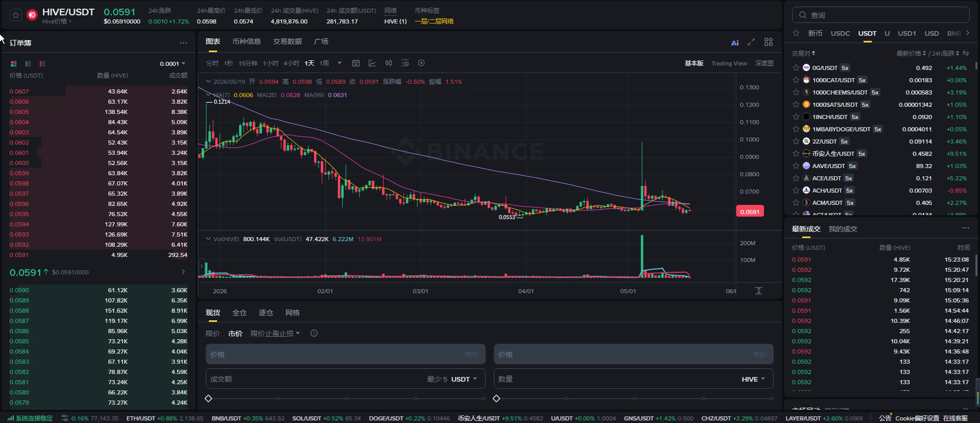Collapse the candle OHLC info row
This screenshot has width=980, height=423.
click(x=208, y=81)
